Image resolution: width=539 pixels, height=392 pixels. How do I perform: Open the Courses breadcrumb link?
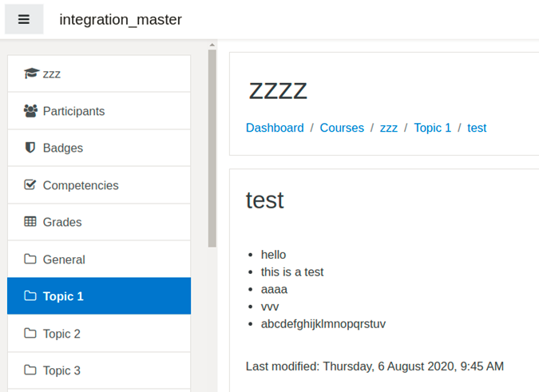click(x=342, y=128)
